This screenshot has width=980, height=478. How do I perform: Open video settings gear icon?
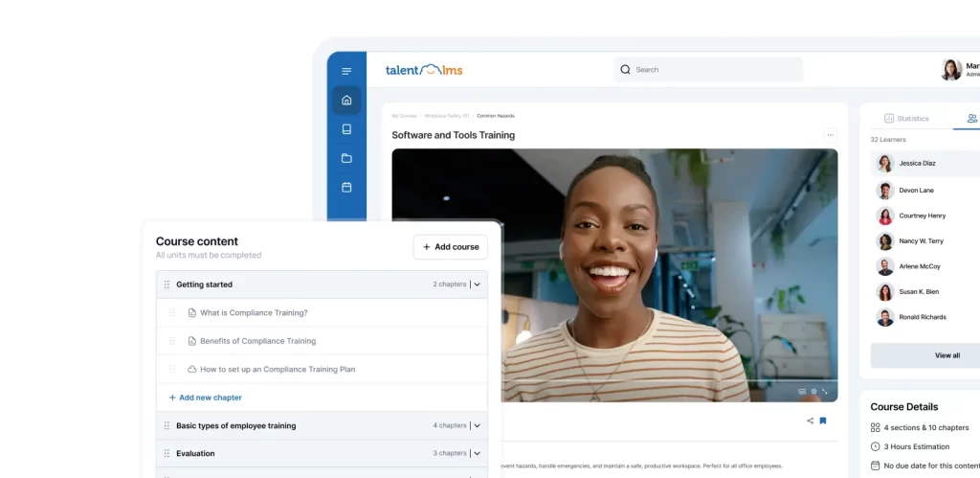[x=813, y=392]
